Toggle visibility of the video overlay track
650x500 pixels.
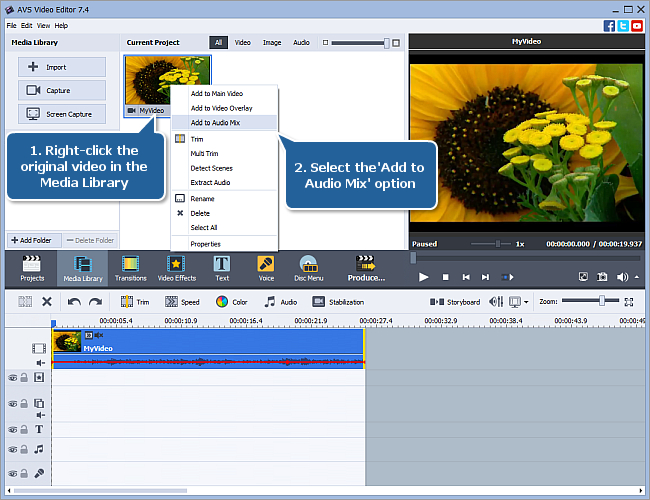pos(13,403)
